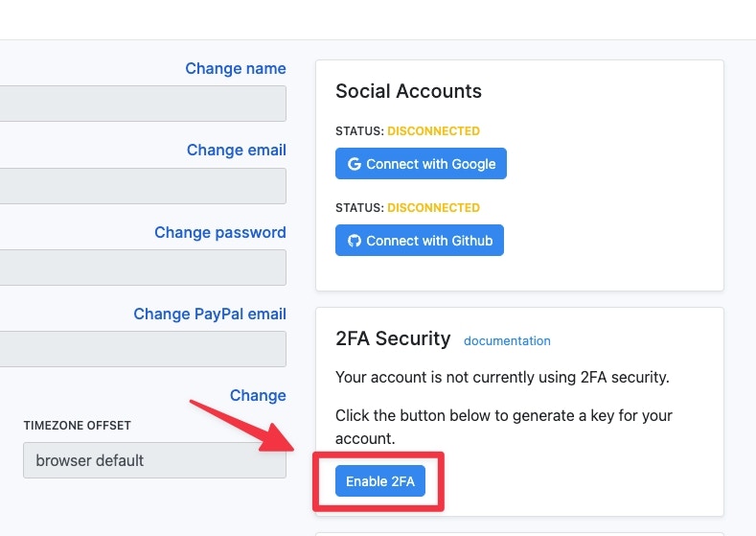Click the Github octocat logo icon
Screen dimensions: 756x536
point(355,241)
